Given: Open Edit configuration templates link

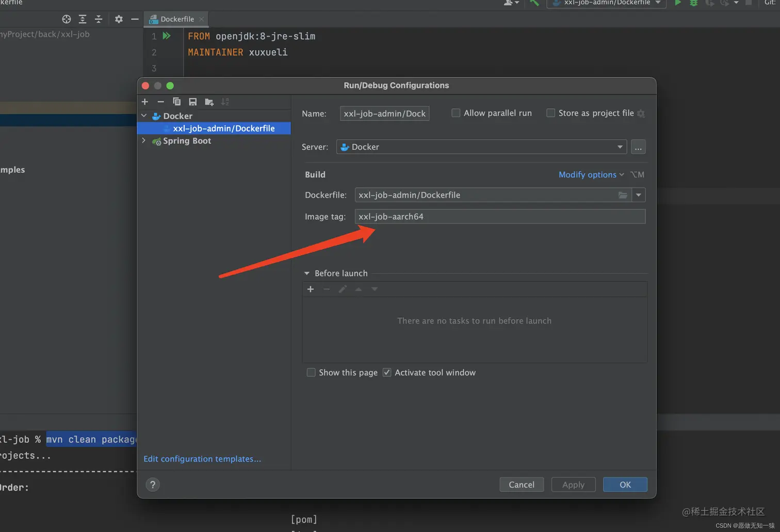Looking at the screenshot, I should pyautogui.click(x=202, y=459).
